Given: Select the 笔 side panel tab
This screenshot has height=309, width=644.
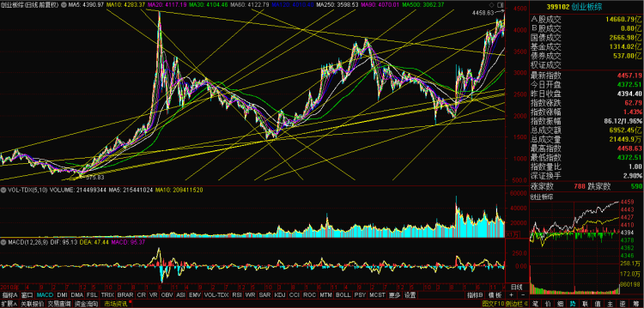Looking at the screenshot, I should [x=536, y=304].
